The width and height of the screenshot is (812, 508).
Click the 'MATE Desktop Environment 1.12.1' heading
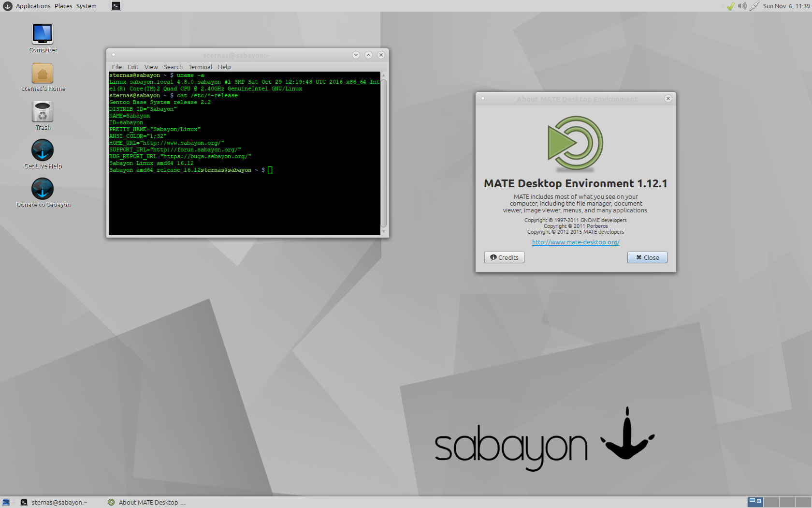(x=576, y=183)
